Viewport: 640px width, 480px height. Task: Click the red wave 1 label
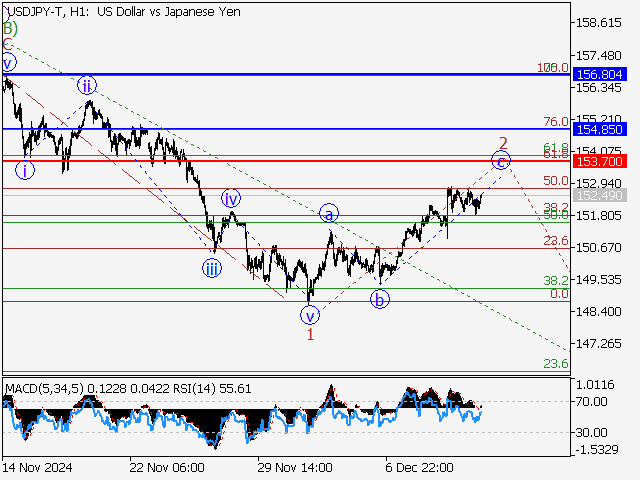311,335
